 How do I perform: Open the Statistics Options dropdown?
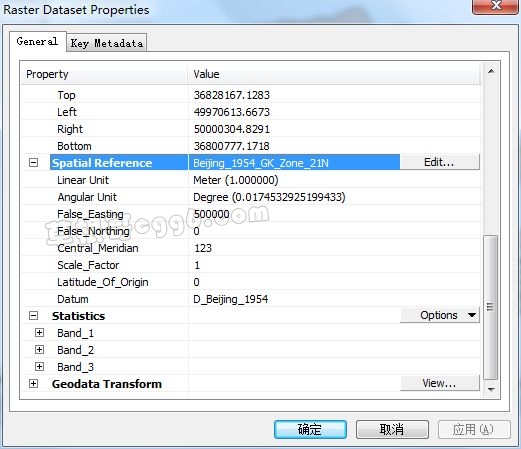[440, 315]
